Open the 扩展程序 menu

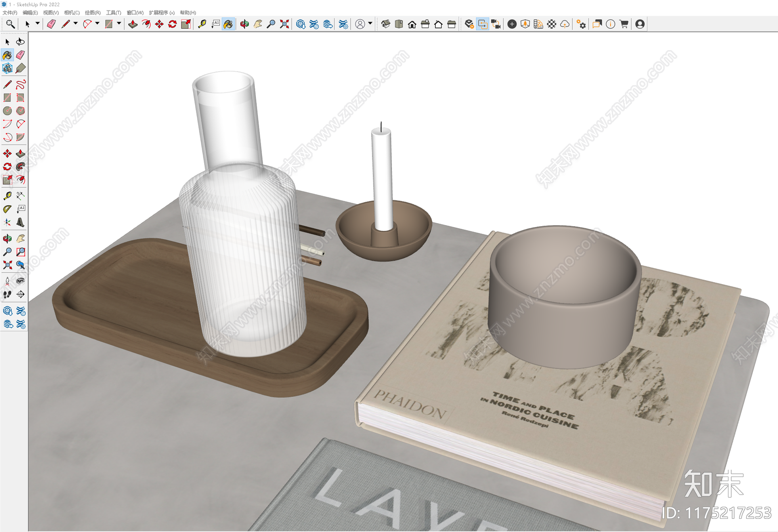(161, 13)
